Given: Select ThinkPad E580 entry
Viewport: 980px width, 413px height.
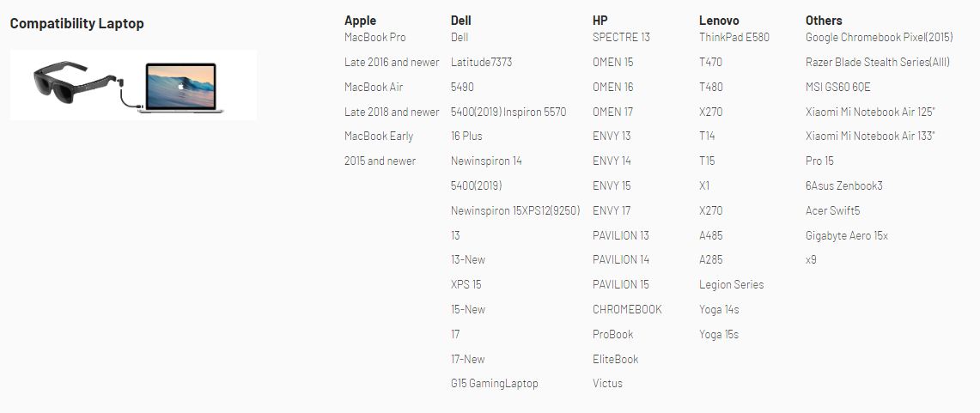Looking at the screenshot, I should click(x=734, y=38).
